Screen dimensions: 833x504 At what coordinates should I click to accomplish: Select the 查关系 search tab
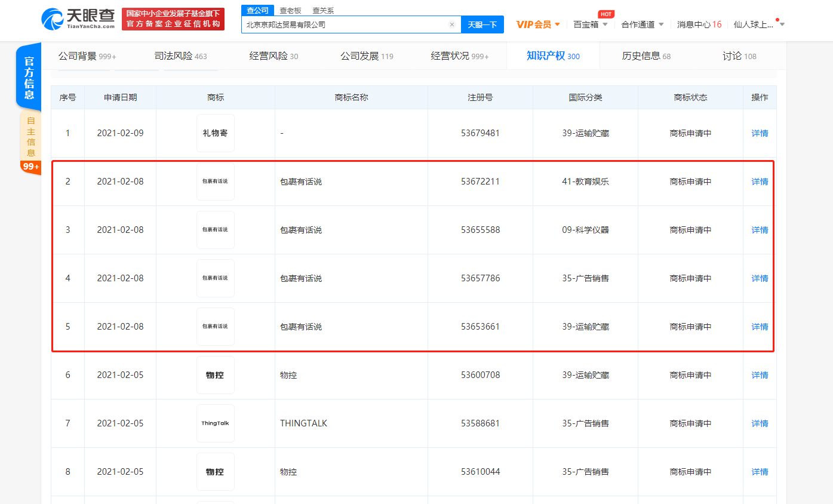tap(323, 10)
